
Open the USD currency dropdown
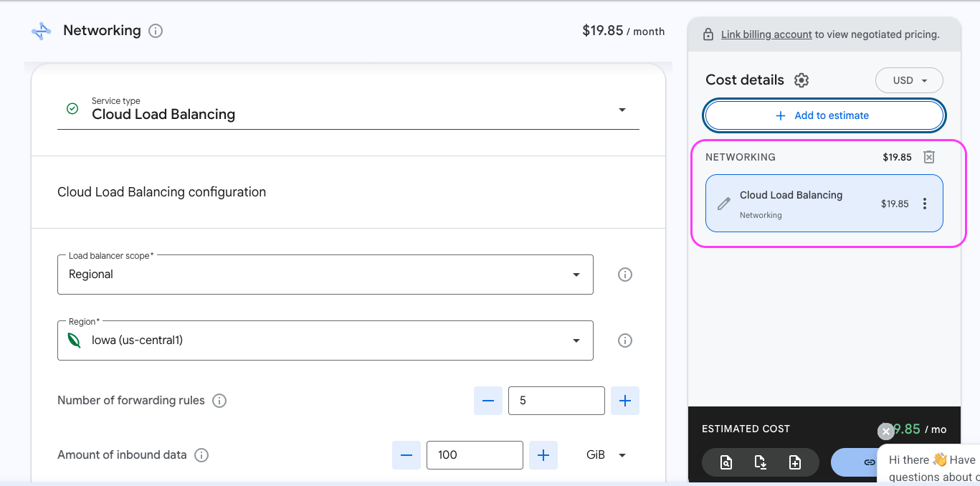click(909, 80)
